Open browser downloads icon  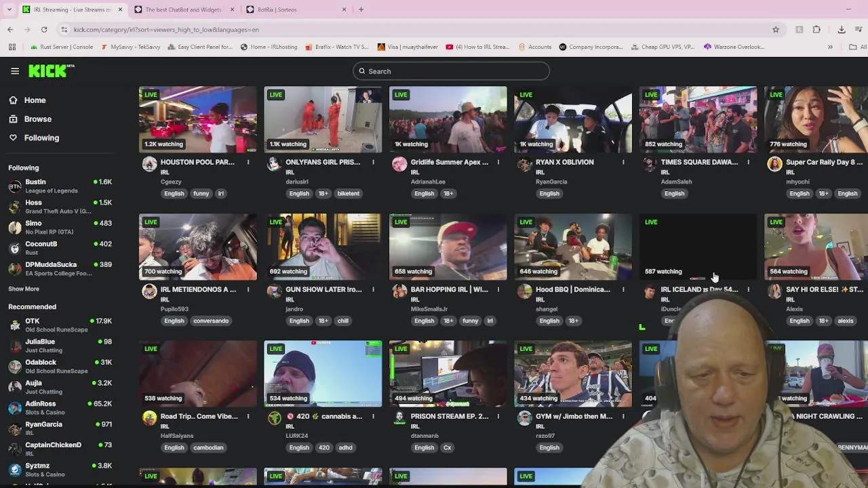pos(842,29)
